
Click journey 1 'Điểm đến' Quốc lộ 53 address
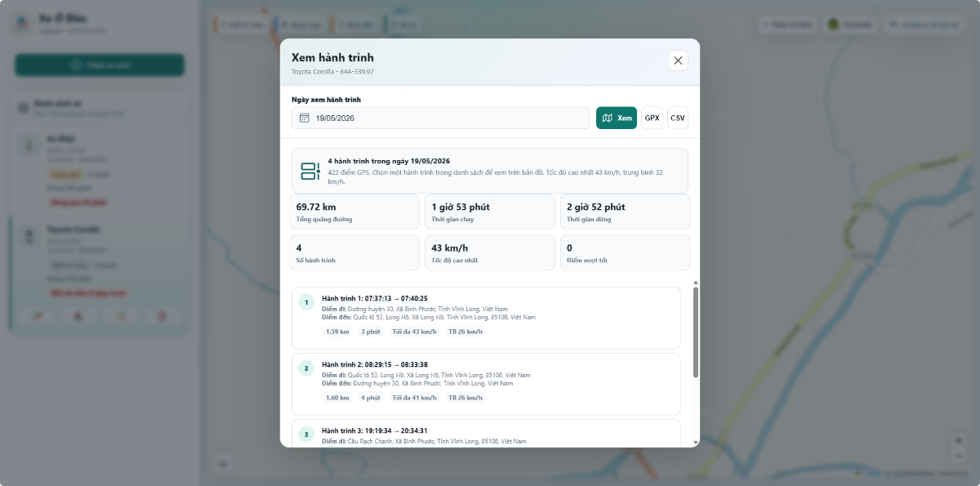429,317
